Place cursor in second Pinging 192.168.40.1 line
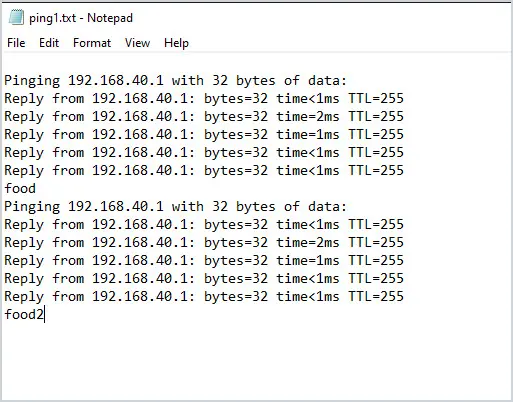 [x=176, y=207]
